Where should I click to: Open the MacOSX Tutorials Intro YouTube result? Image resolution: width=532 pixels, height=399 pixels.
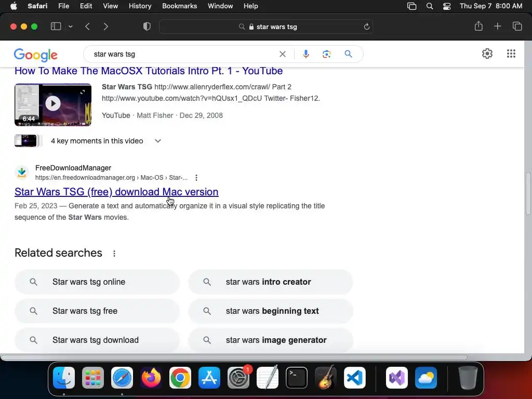[149, 71]
